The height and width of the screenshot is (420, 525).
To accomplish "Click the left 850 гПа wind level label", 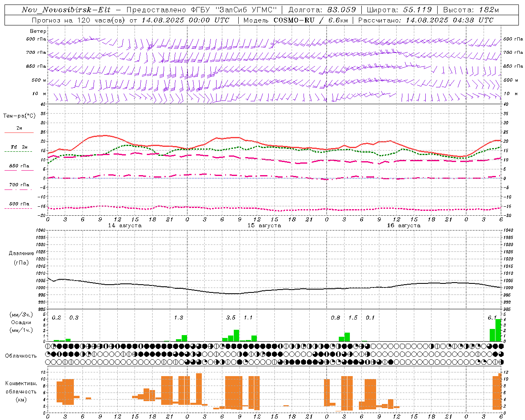I will [36, 66].
